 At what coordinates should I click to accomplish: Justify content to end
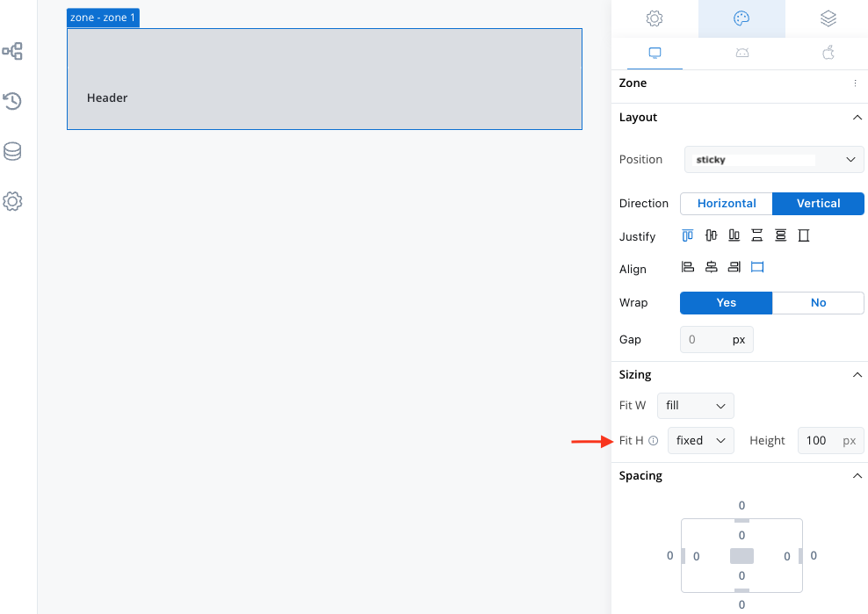point(734,236)
